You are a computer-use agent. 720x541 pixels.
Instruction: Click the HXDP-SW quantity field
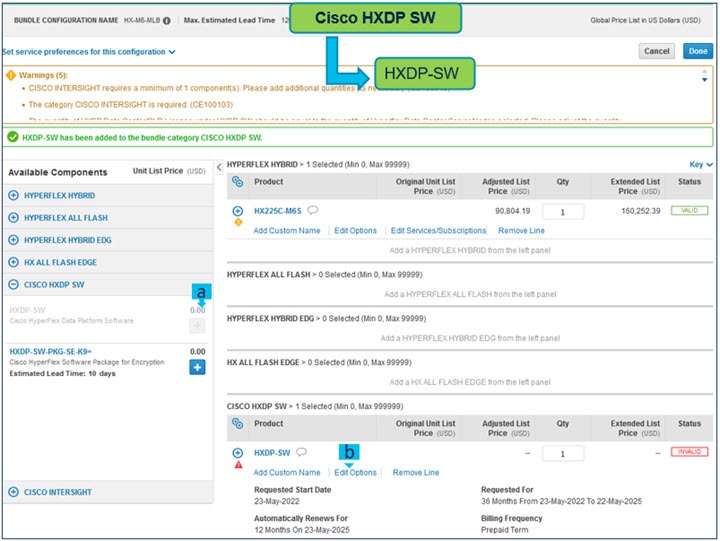point(563,454)
